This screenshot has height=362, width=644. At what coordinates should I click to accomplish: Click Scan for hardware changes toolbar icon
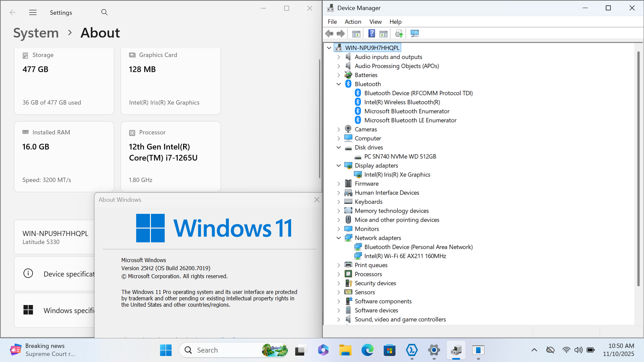click(415, 34)
